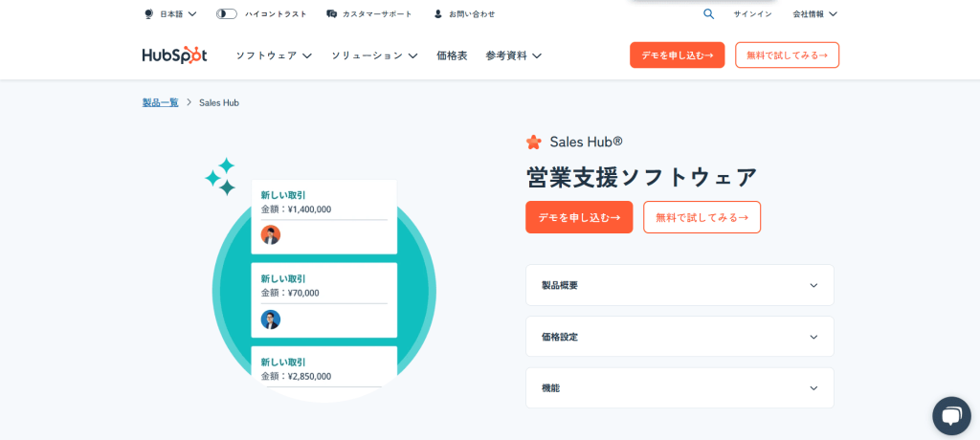
Task: Toggle the ハイコントラスト switch
Action: 226,13
